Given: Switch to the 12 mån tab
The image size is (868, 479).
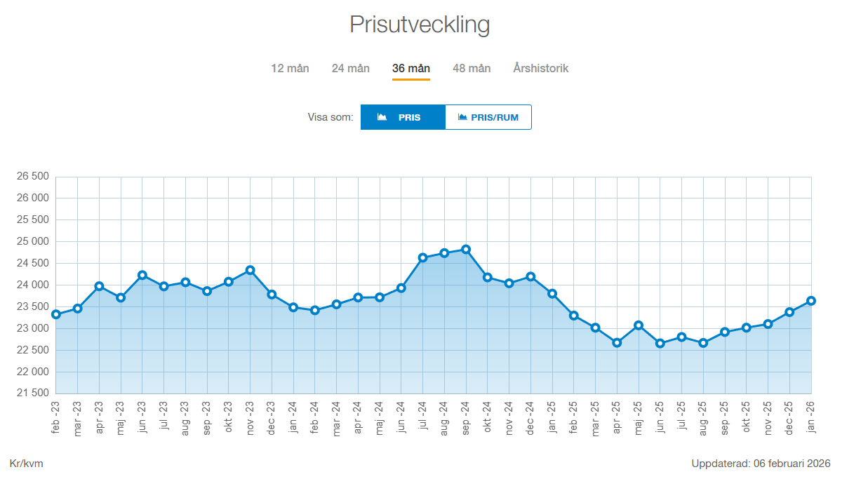Looking at the screenshot, I should pyautogui.click(x=290, y=68).
